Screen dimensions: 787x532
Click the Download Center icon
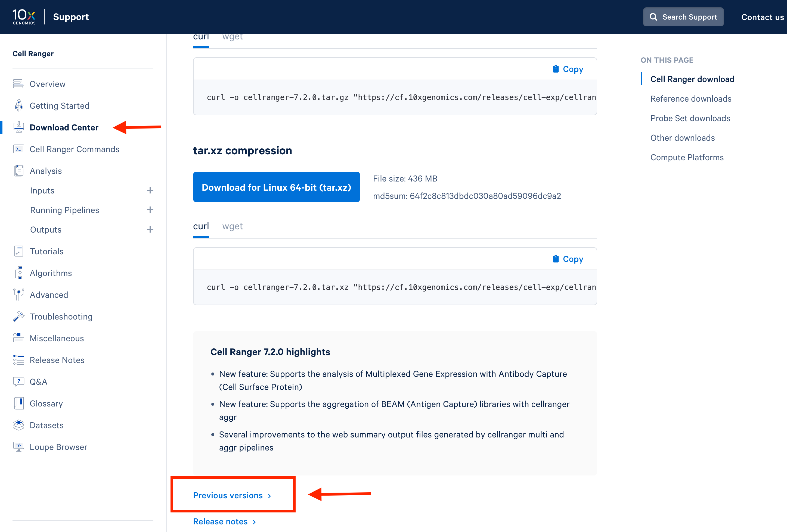click(18, 127)
